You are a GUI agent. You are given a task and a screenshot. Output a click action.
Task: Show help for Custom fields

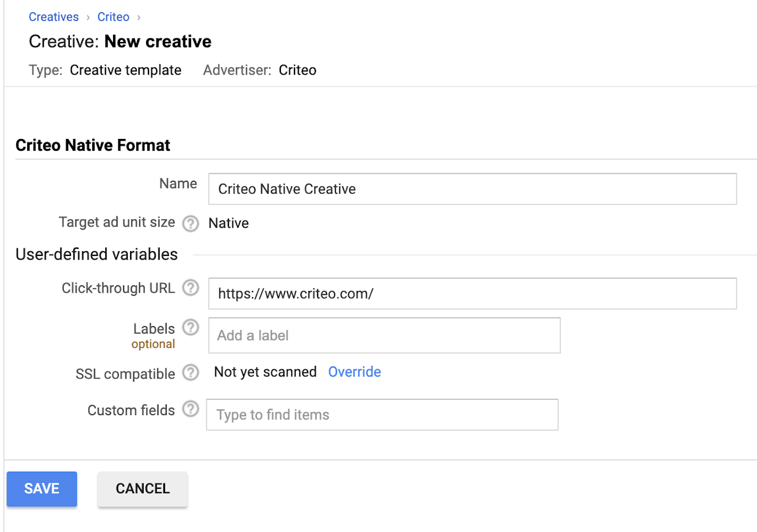pos(190,409)
